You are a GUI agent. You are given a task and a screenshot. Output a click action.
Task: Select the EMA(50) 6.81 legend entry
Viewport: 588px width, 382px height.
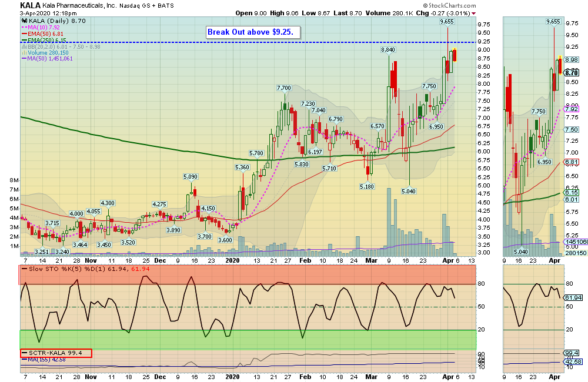point(42,33)
